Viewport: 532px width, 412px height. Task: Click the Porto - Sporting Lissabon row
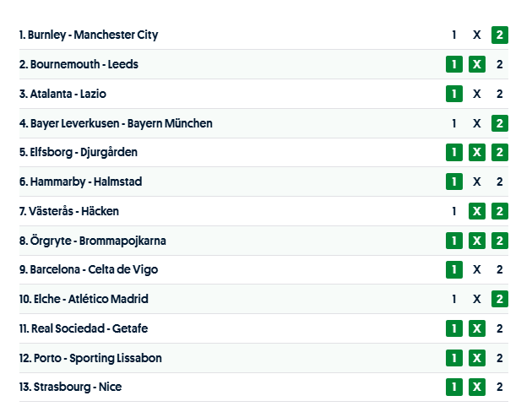(x=98, y=358)
